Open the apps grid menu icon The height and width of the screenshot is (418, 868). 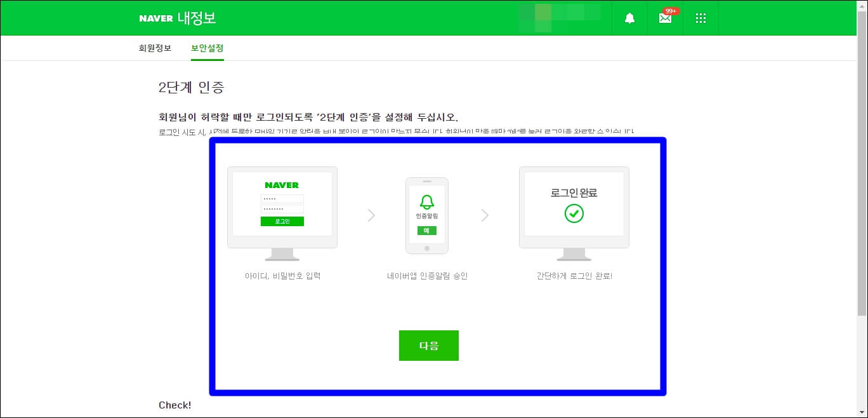click(x=700, y=18)
